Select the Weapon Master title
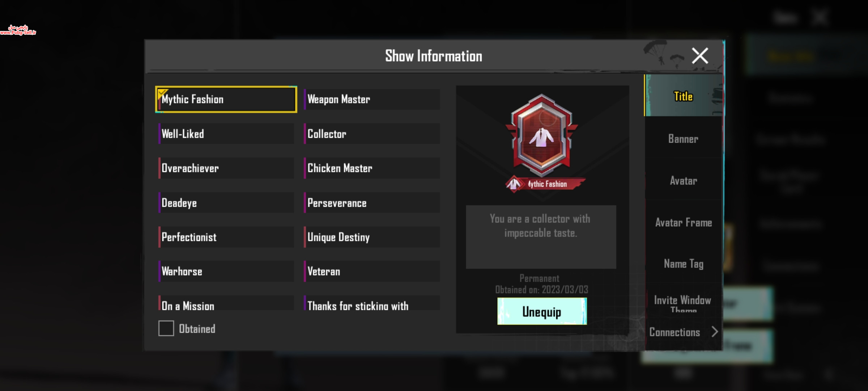The image size is (868, 391). point(372,99)
